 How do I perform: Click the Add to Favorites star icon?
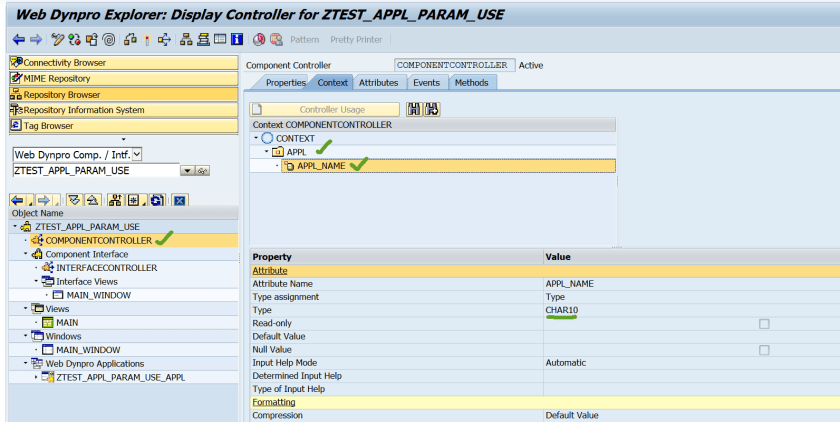point(133,200)
